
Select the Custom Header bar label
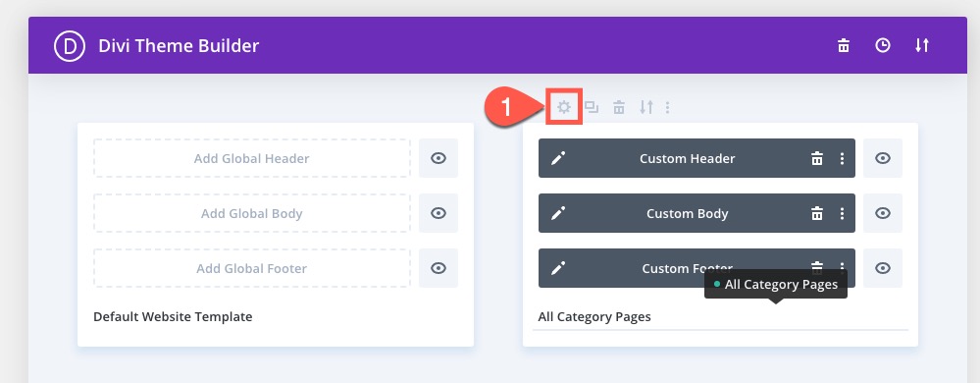pos(687,159)
